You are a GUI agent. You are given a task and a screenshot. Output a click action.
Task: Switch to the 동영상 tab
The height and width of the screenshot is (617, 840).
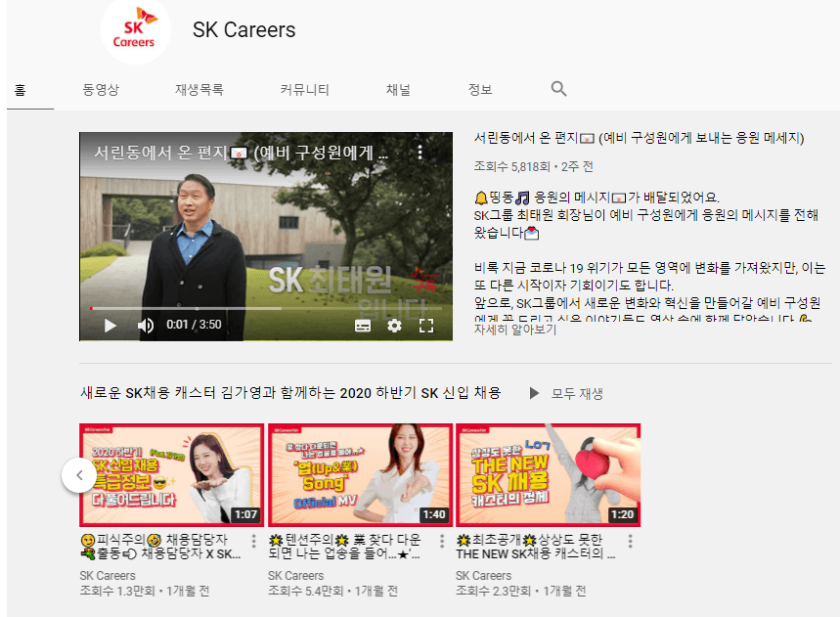101,89
